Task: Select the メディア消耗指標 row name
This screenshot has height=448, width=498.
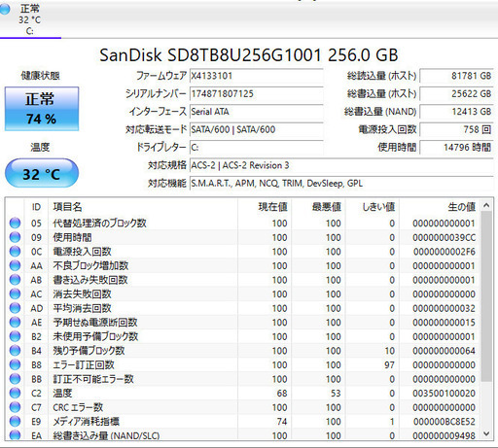Action: 86,422
